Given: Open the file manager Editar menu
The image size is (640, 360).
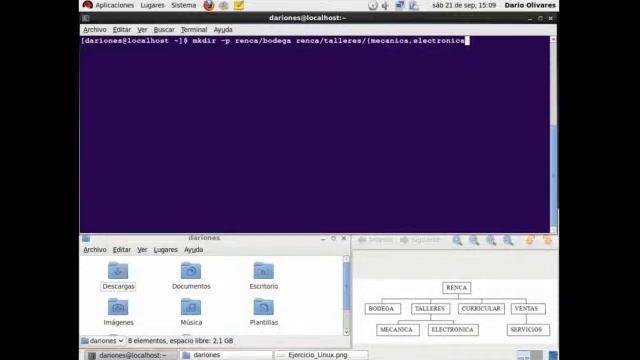Looking at the screenshot, I should pyautogui.click(x=122, y=250).
